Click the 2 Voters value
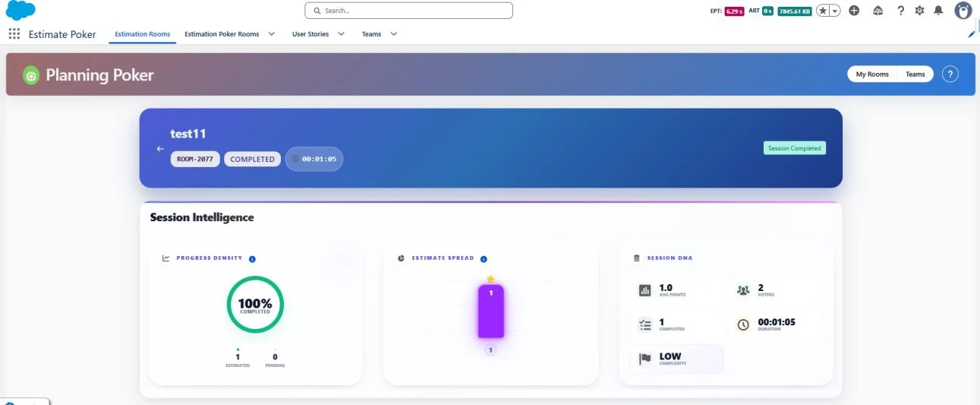The height and width of the screenshot is (405, 980). pyautogui.click(x=761, y=287)
